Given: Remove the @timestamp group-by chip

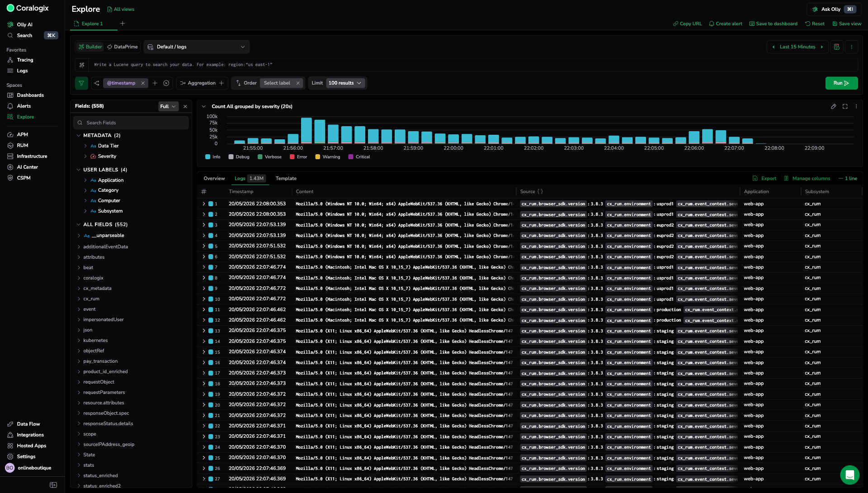Looking at the screenshot, I should pyautogui.click(x=143, y=83).
